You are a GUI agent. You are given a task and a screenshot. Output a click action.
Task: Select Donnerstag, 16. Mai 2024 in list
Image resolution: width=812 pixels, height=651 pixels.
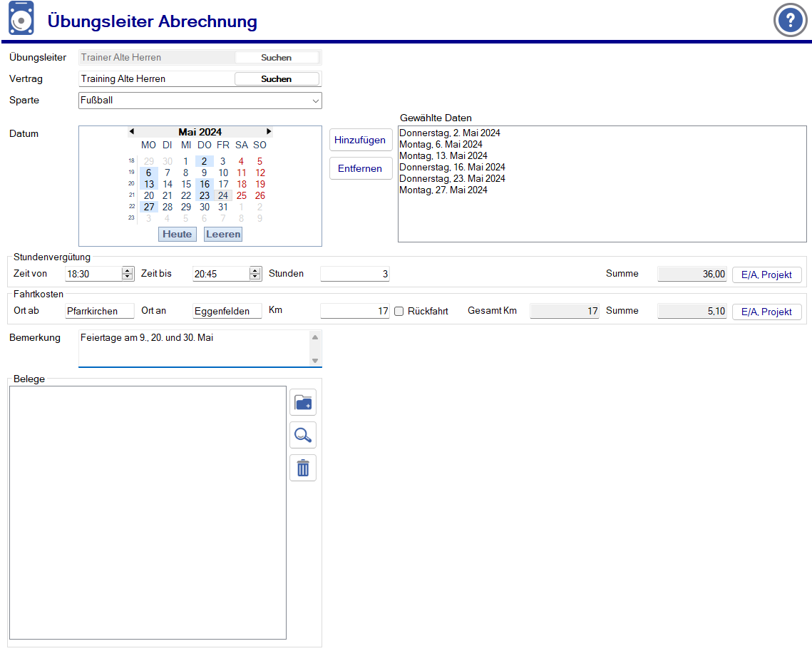click(452, 168)
